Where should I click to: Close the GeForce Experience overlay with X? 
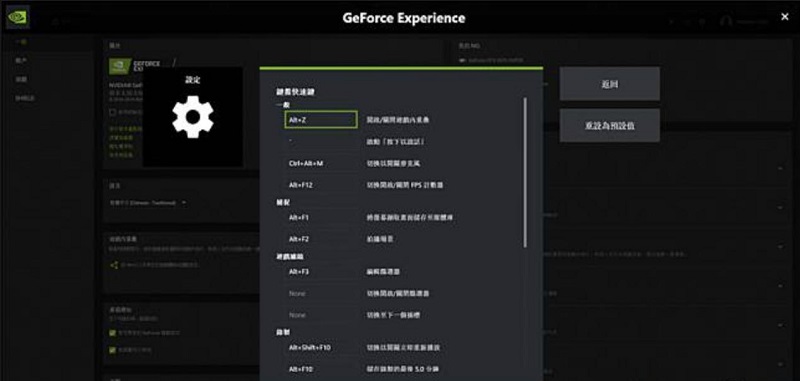(785, 17)
